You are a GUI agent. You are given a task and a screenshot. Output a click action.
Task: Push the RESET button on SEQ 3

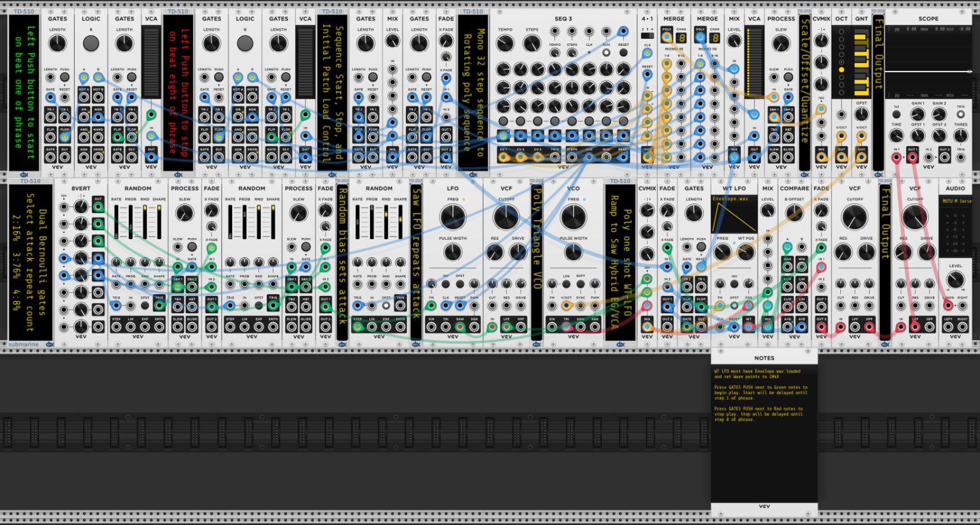(x=623, y=52)
